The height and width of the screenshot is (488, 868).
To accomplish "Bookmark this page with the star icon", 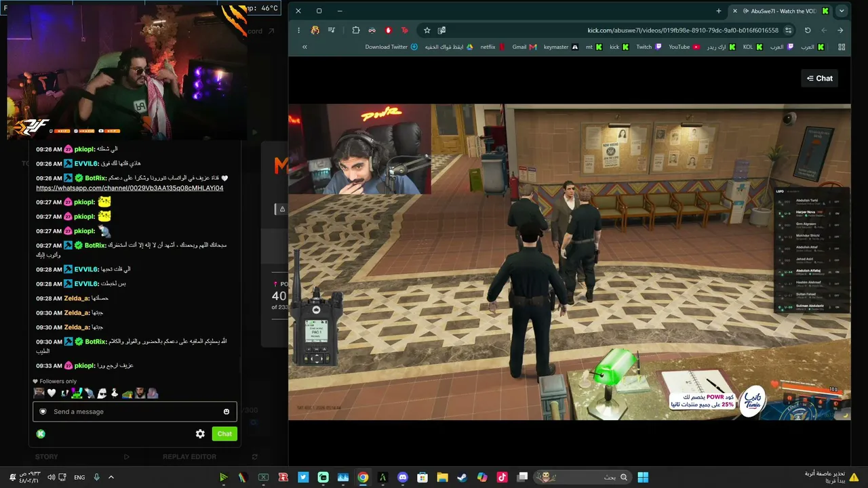I will coord(427,30).
